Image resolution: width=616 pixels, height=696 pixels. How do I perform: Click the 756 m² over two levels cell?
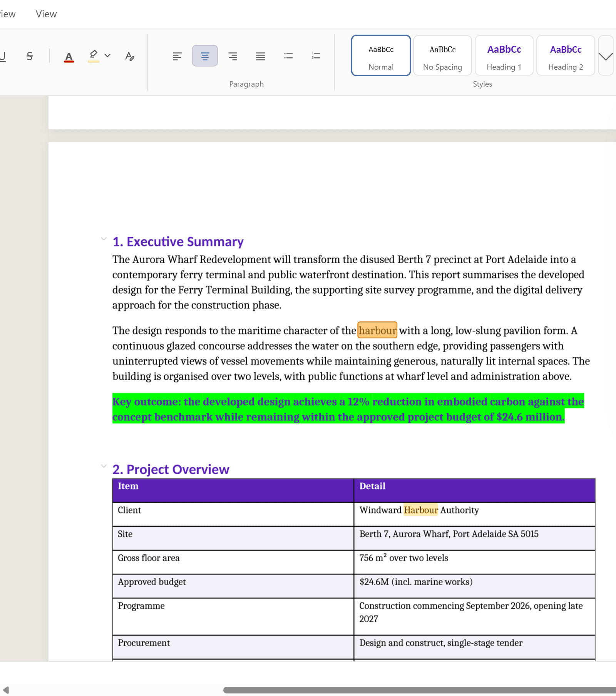474,562
